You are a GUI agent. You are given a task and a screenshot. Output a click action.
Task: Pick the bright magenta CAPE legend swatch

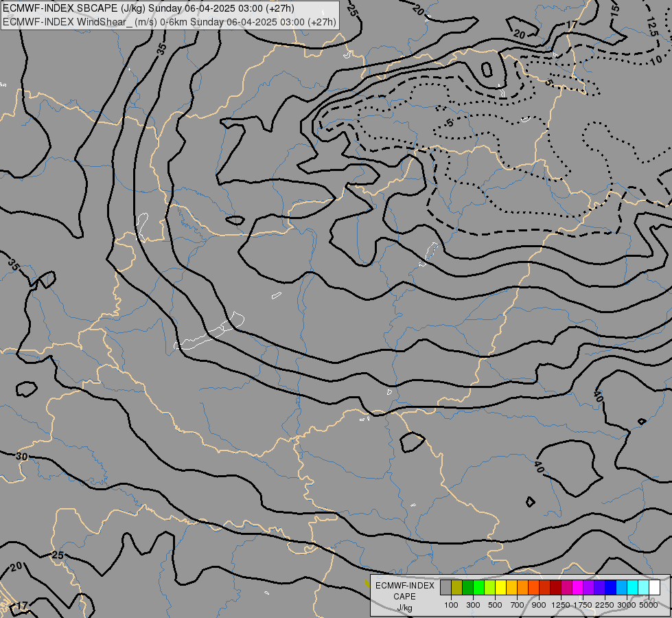click(x=578, y=587)
